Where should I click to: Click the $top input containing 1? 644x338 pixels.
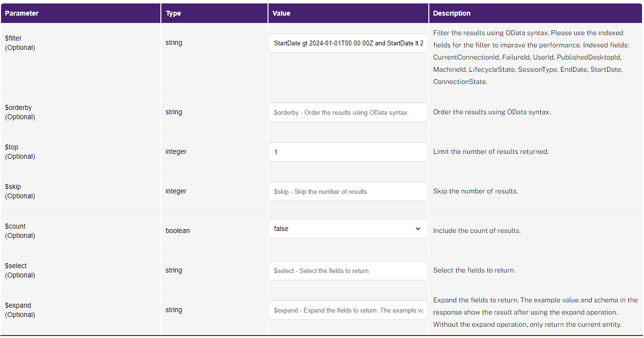pyautogui.click(x=348, y=152)
